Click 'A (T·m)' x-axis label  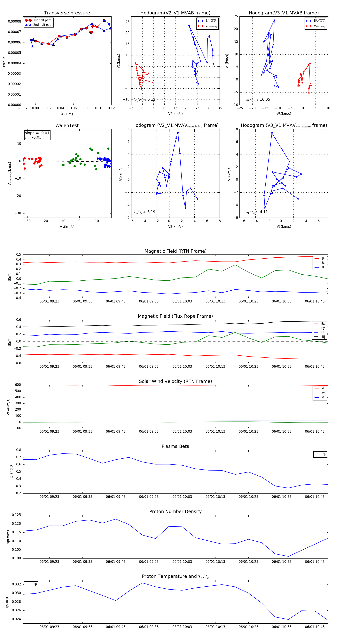(67, 114)
